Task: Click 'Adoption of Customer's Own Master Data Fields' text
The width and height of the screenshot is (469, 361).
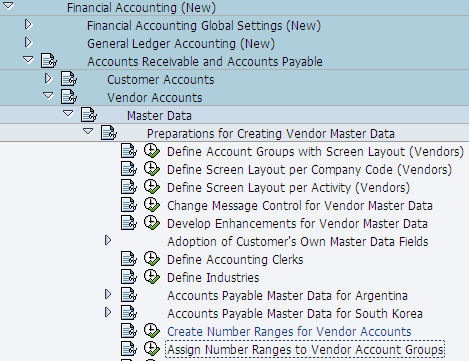Action: click(298, 242)
